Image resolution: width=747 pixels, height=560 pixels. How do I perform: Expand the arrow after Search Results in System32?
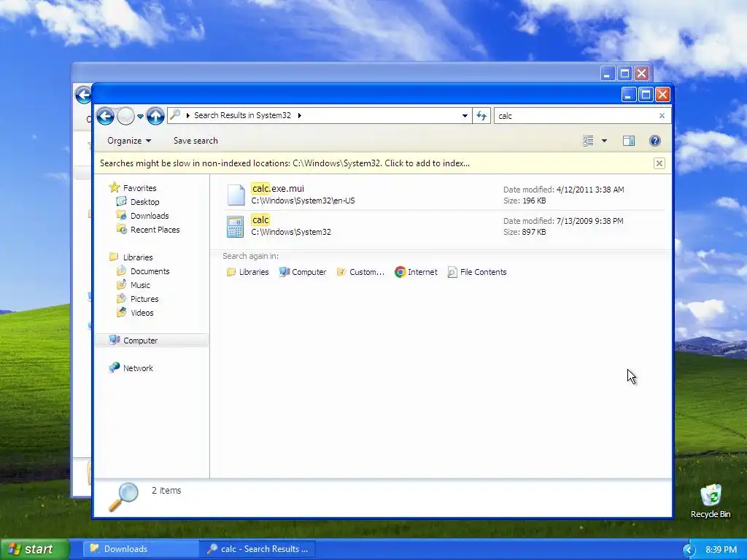point(300,115)
